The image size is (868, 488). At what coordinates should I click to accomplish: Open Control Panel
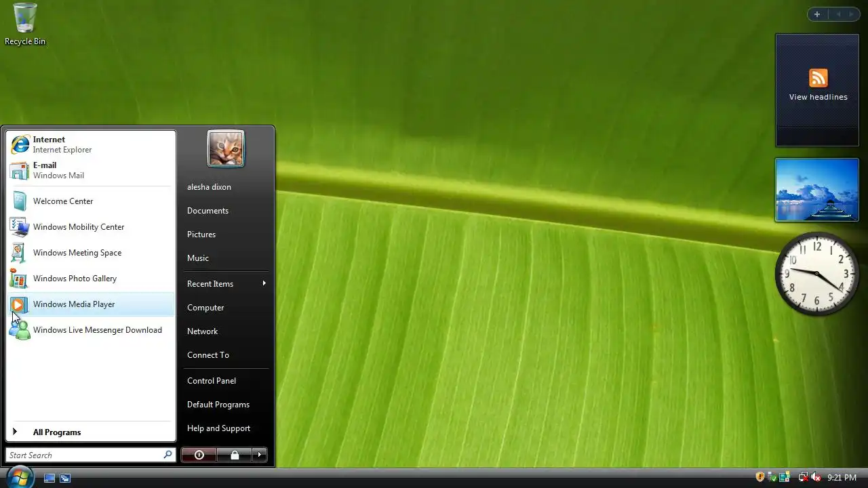coord(226,381)
